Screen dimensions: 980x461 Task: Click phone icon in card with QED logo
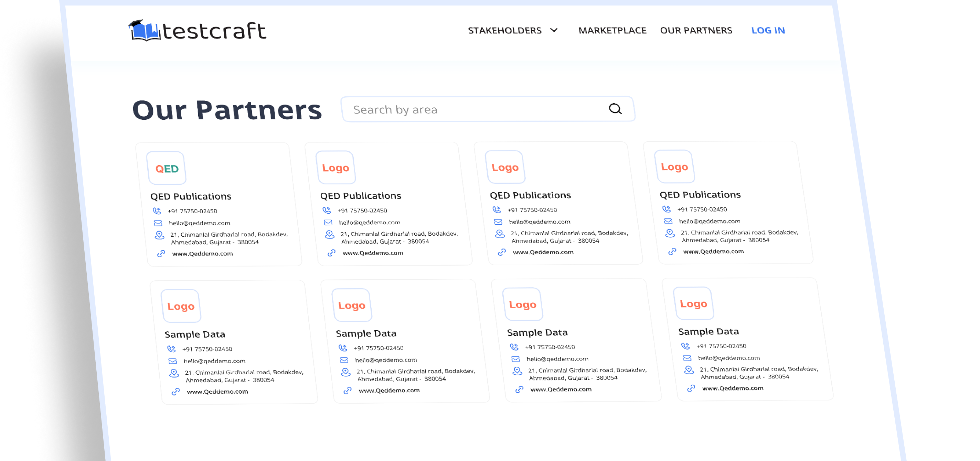[157, 211]
